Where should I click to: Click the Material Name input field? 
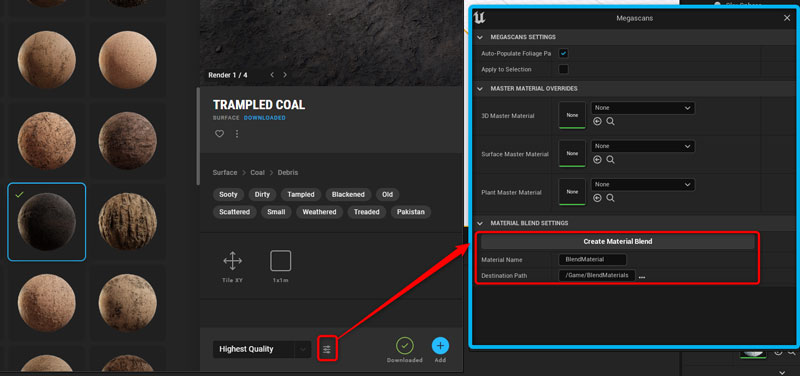coord(592,260)
